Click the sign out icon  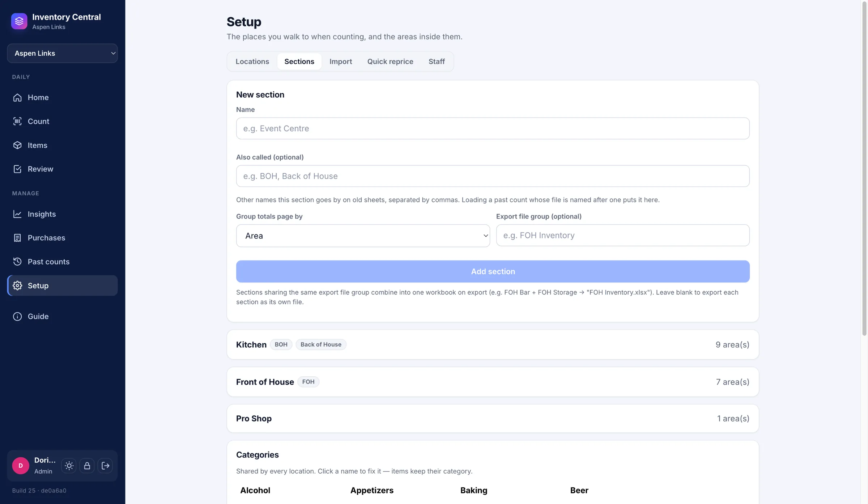pyautogui.click(x=105, y=466)
